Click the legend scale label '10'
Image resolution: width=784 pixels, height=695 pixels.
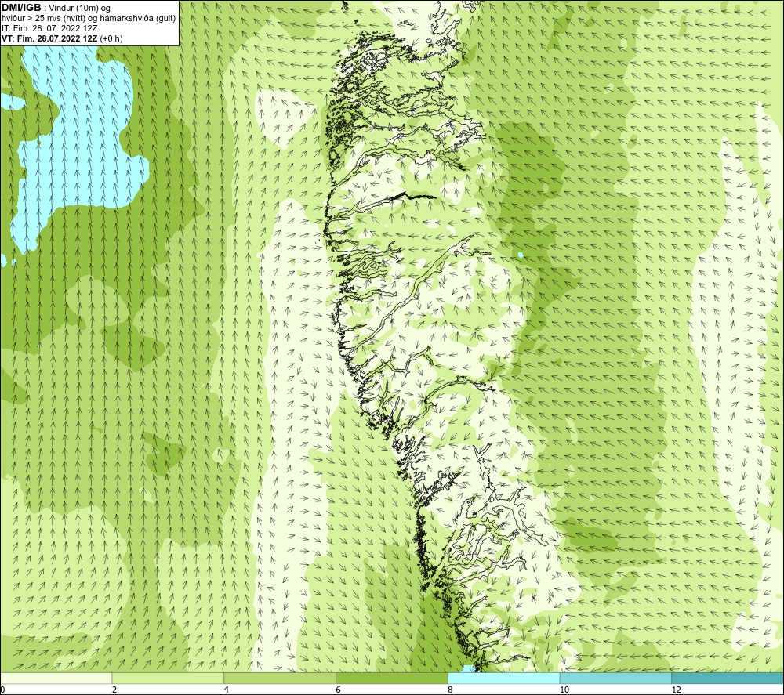point(564,690)
